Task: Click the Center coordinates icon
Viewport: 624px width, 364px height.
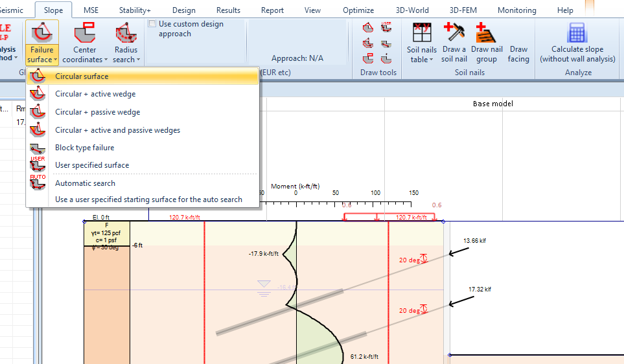Action: pyautogui.click(x=84, y=32)
